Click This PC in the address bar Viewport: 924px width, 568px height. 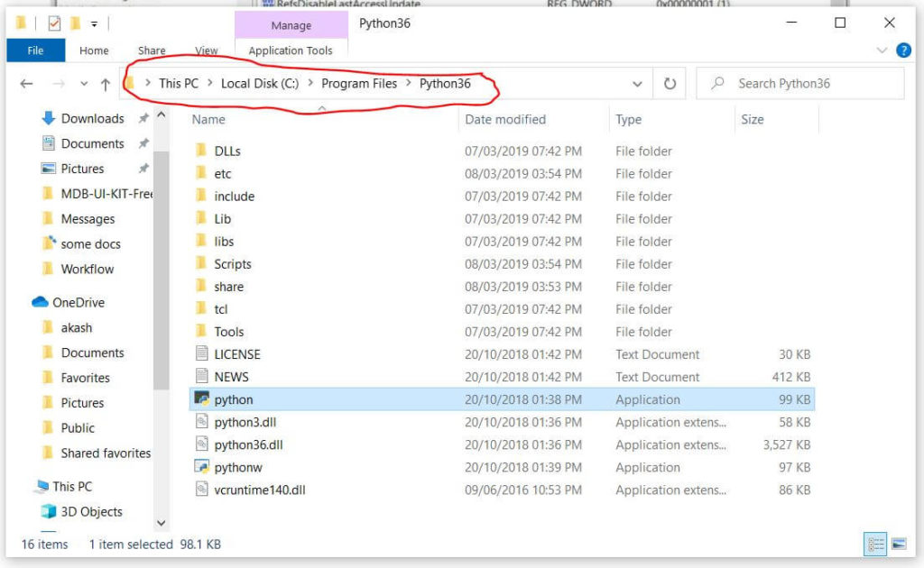click(x=179, y=84)
